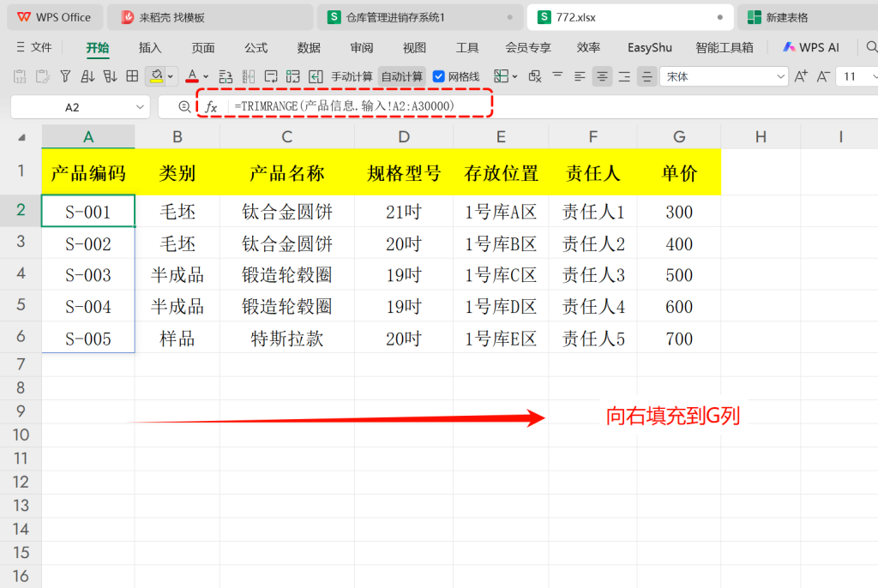Open the fill color dropdown arrow
The image size is (878, 588).
click(x=171, y=77)
